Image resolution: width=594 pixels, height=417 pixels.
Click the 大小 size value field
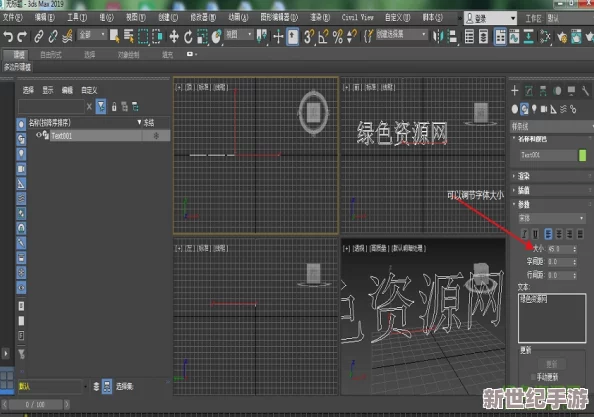560,249
